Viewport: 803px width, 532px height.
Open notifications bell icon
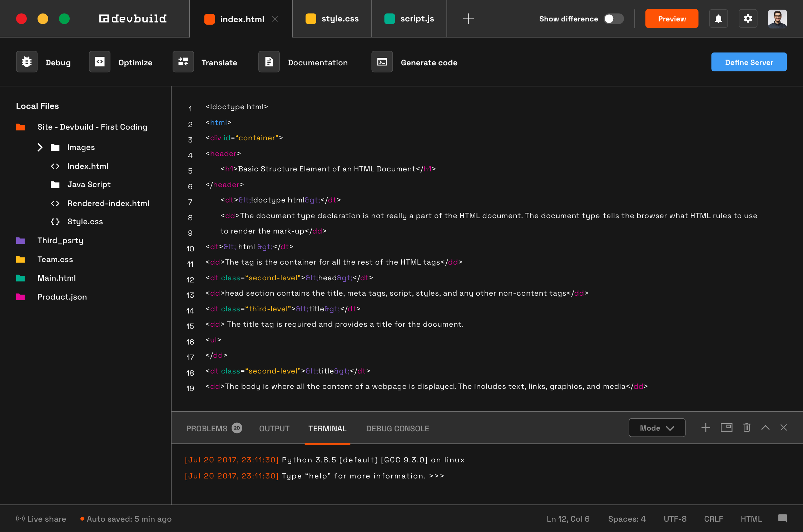pos(718,19)
